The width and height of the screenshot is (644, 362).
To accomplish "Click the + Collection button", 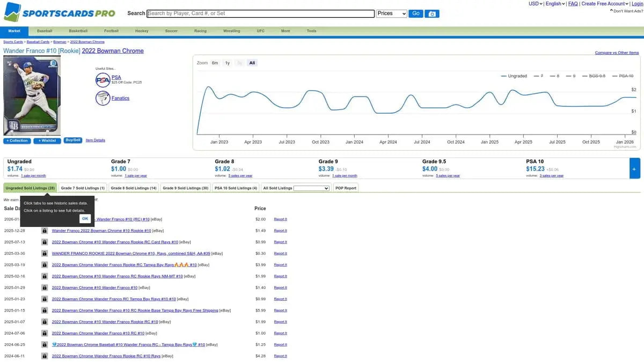I will coord(17,141).
